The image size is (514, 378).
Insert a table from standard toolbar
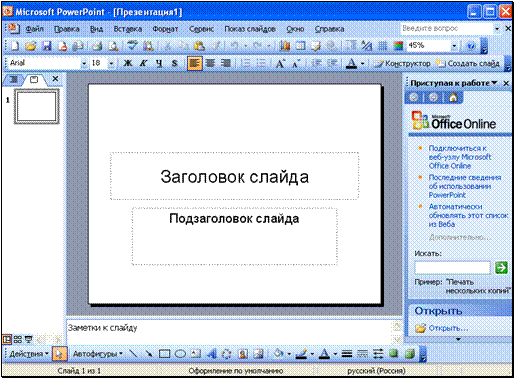click(300, 46)
